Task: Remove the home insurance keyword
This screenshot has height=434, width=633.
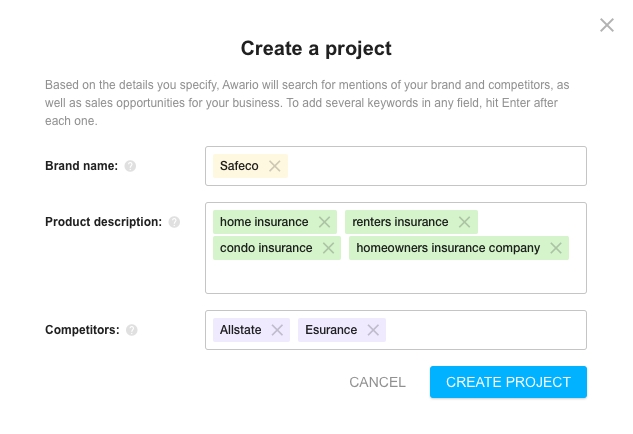Action: click(x=324, y=222)
